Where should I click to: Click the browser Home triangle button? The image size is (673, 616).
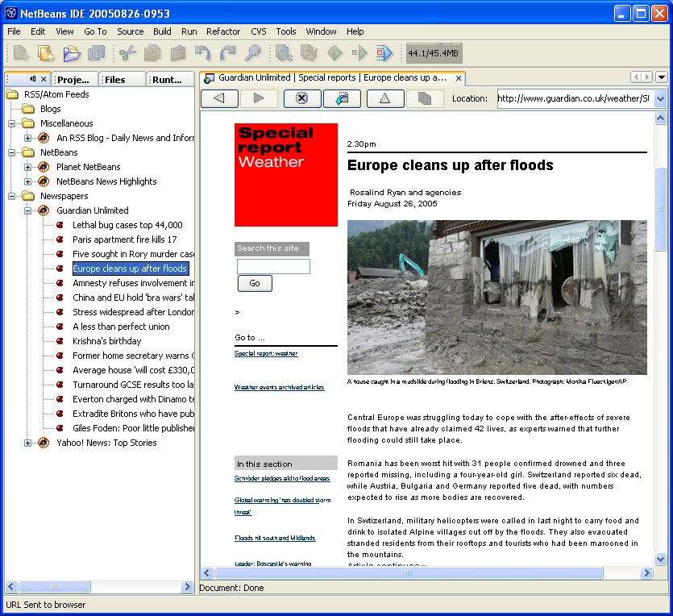pos(385,98)
